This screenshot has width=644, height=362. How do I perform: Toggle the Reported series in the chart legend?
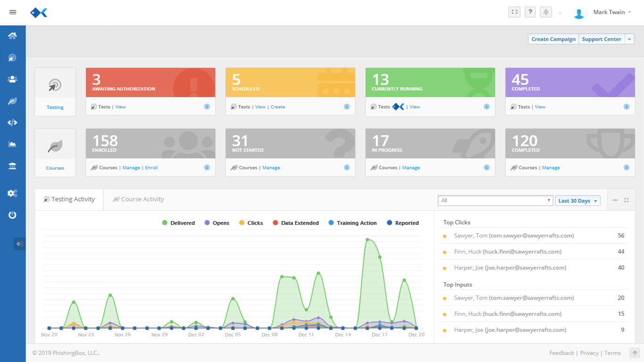[x=403, y=223]
